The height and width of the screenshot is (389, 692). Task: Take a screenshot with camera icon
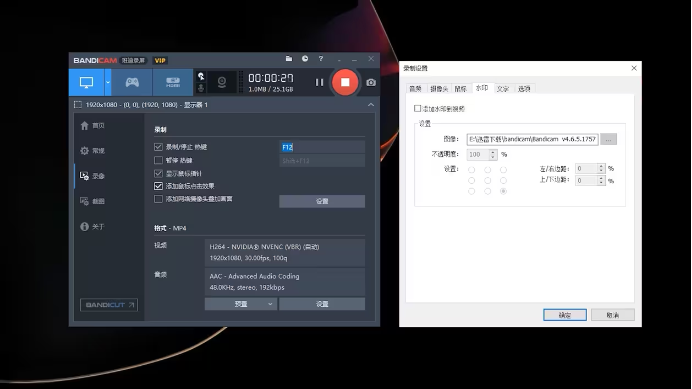(371, 83)
